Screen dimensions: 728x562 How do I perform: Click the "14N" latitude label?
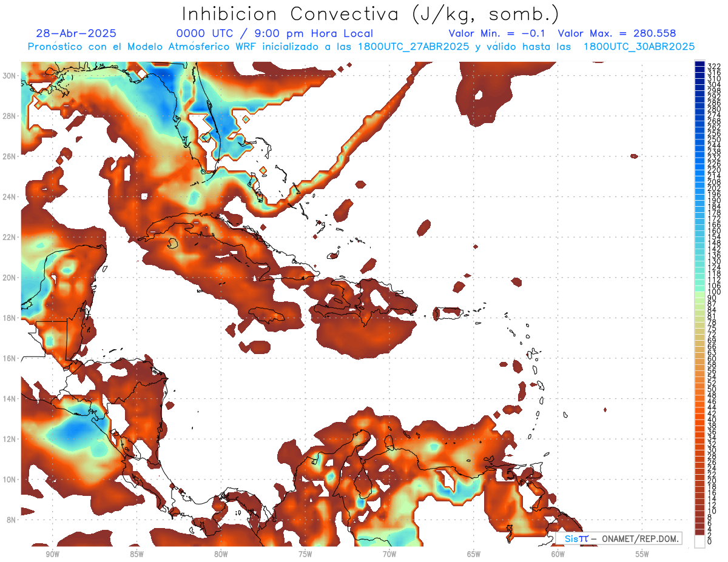pos(10,399)
